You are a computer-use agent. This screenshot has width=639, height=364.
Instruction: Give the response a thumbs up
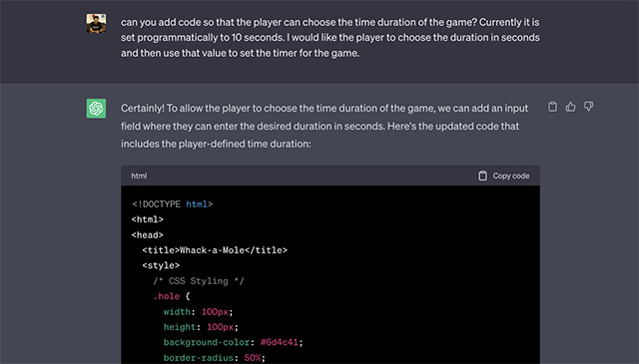(570, 107)
